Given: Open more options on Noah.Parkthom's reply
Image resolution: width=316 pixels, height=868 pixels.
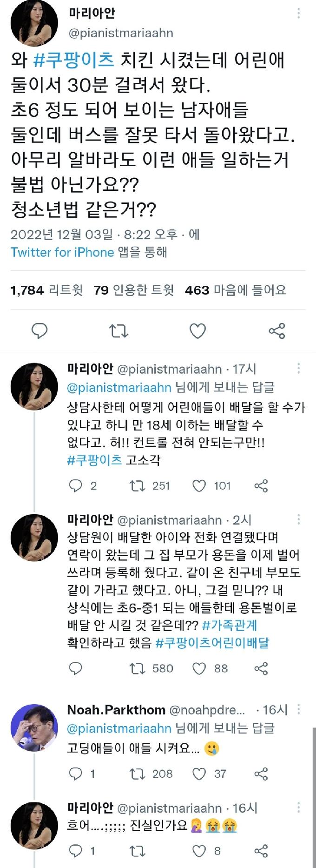Looking at the screenshot, I should 298,709.
